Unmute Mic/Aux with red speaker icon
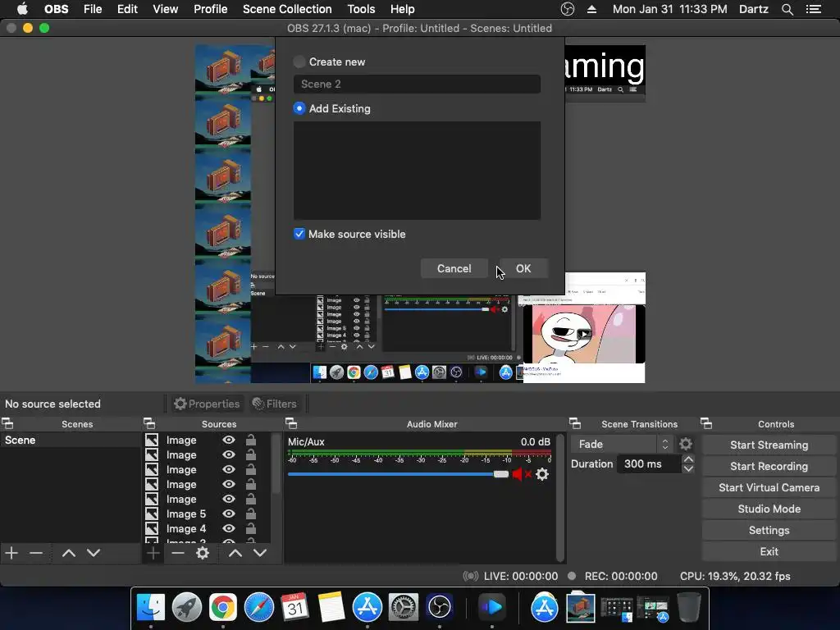Screen dimensions: 840x630 (x=521, y=474)
